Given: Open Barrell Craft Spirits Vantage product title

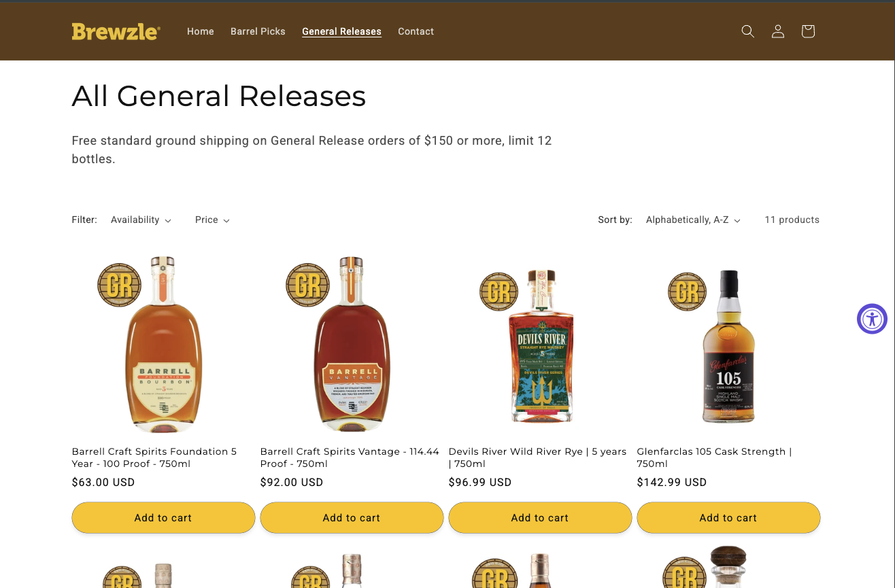Looking at the screenshot, I should point(350,457).
